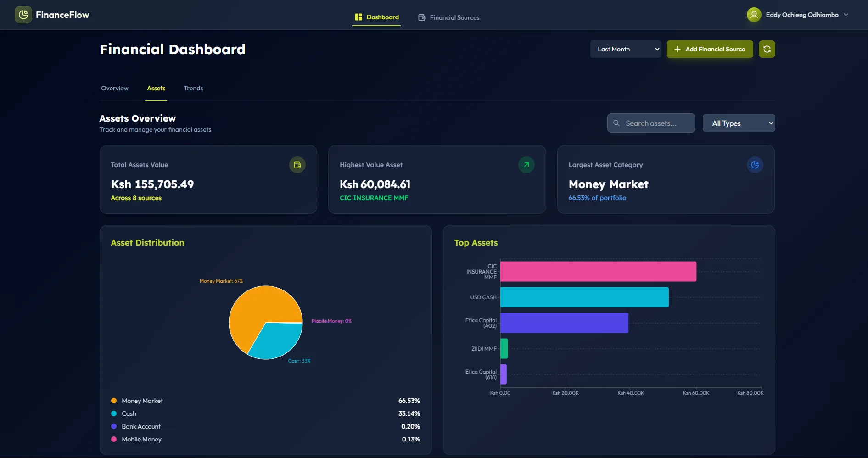Image resolution: width=868 pixels, height=458 pixels.
Task: Expand the user menu chevron beside Eddy Ochieng Odhiambo
Action: 846,15
